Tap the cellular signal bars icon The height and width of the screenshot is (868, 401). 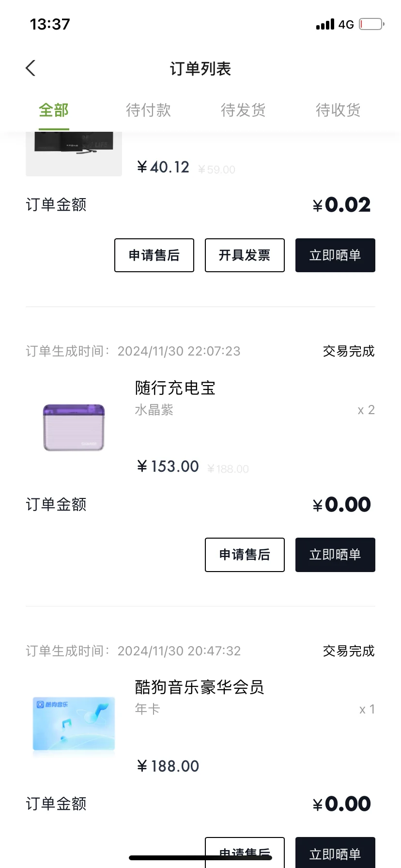coord(325,24)
